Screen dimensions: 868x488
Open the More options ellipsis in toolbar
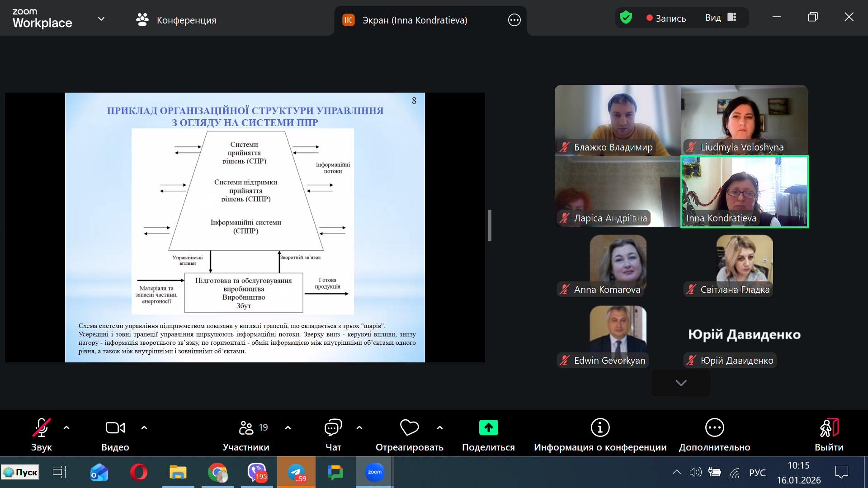714,427
